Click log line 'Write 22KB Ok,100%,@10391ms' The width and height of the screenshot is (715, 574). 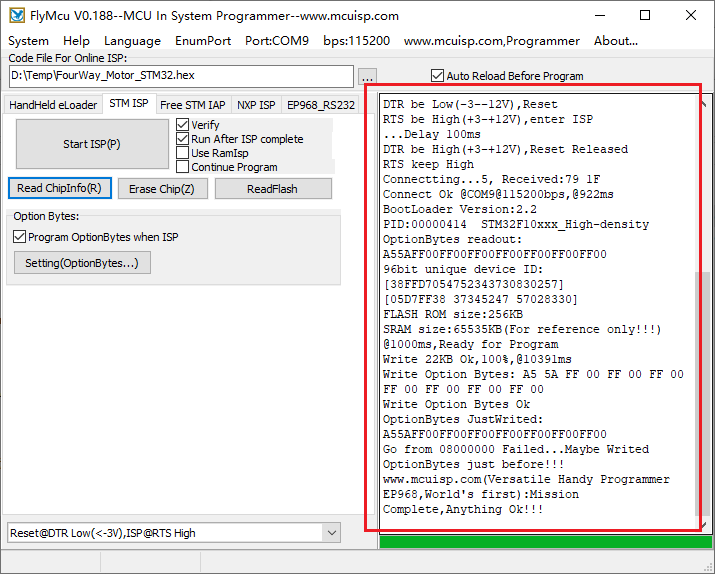[x=477, y=359]
